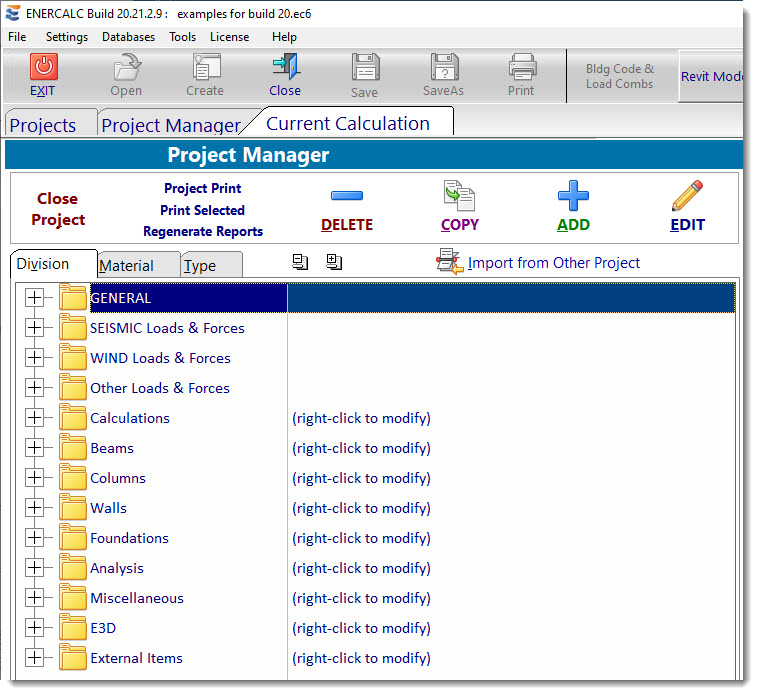Click the collapse all tree icon
The width and height of the screenshot is (758, 695).
coord(300,262)
